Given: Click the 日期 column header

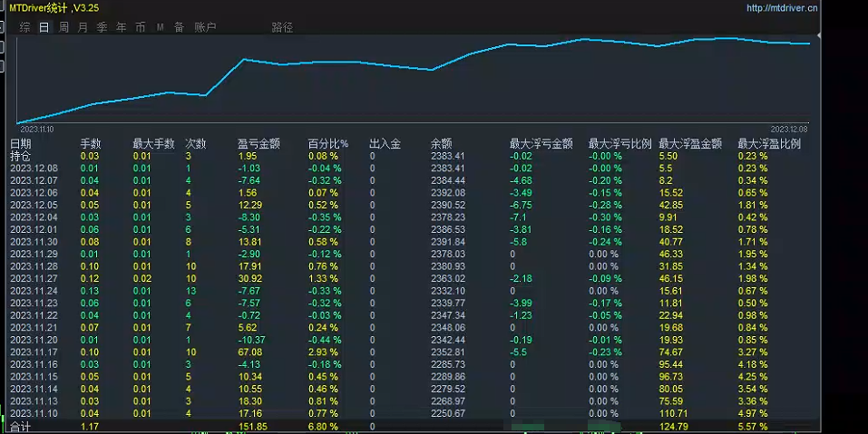Looking at the screenshot, I should (x=21, y=144).
